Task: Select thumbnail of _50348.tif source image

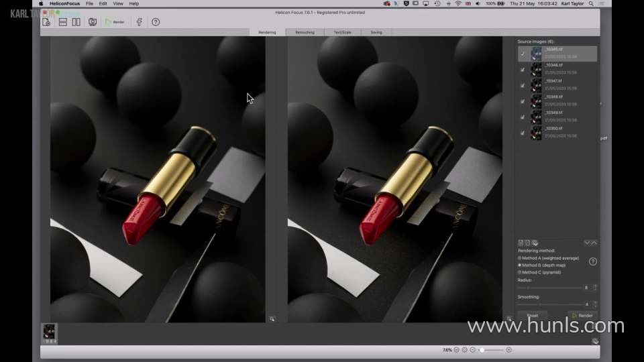Action: 536,101
